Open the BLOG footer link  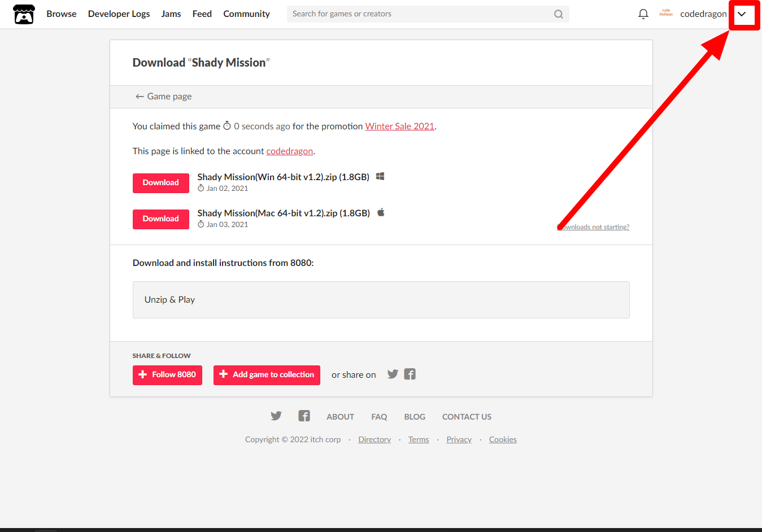click(x=415, y=417)
